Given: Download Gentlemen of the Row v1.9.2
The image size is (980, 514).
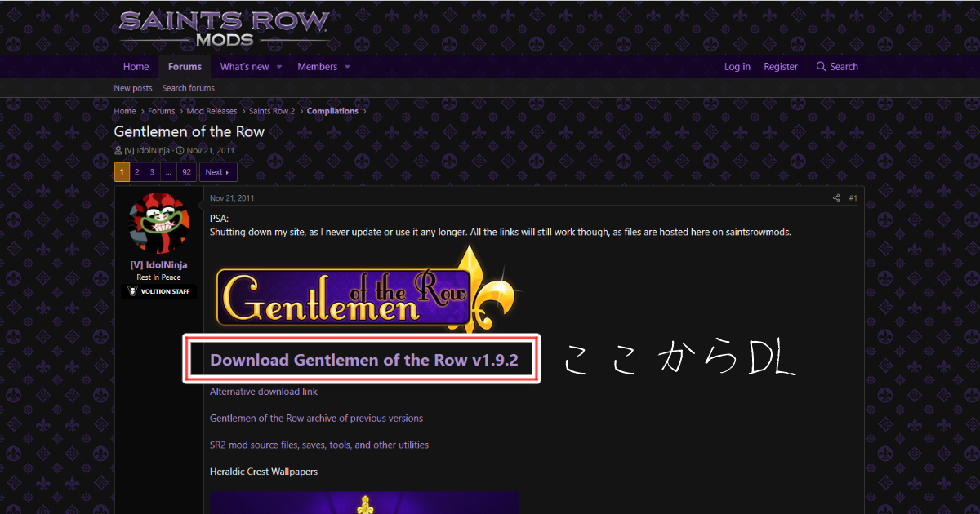Looking at the screenshot, I should (x=364, y=360).
